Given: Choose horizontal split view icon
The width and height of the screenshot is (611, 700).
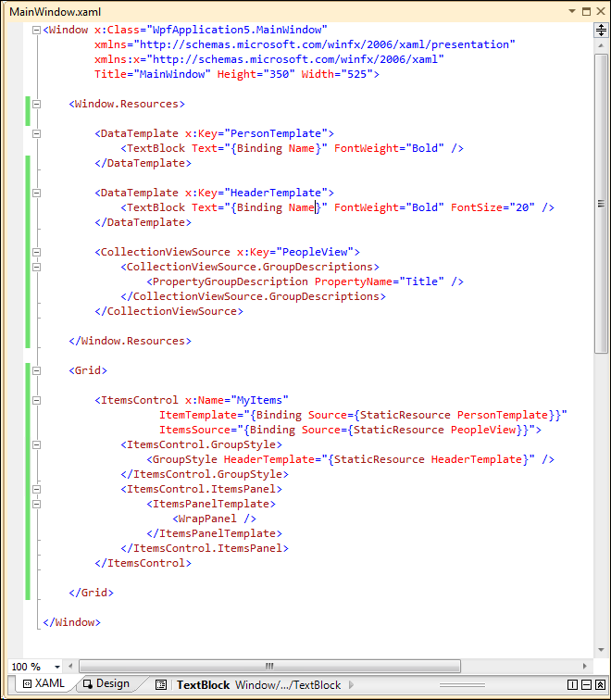Looking at the screenshot, I should pos(586,685).
